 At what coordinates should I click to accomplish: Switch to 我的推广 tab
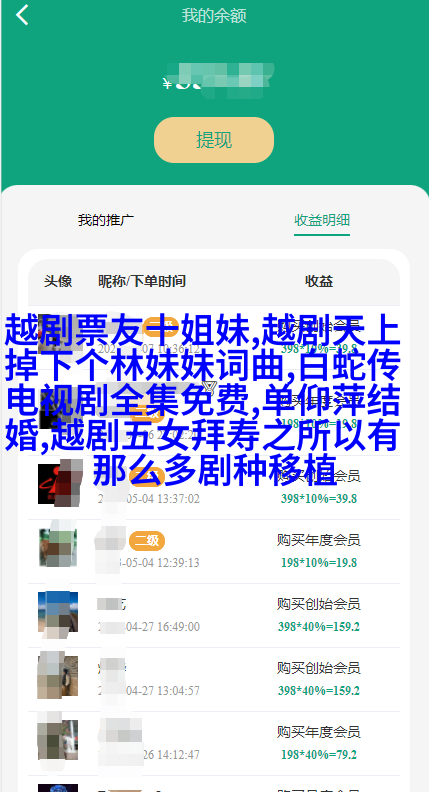(106, 220)
